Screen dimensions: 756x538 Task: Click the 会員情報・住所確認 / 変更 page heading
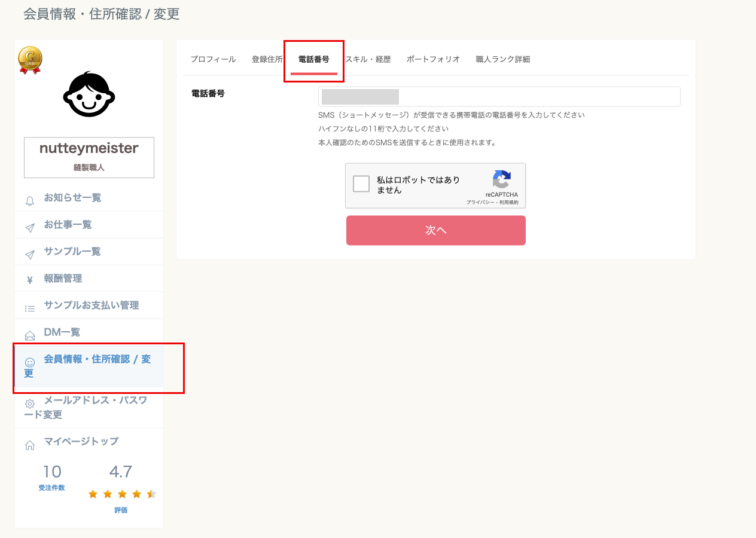[102, 14]
